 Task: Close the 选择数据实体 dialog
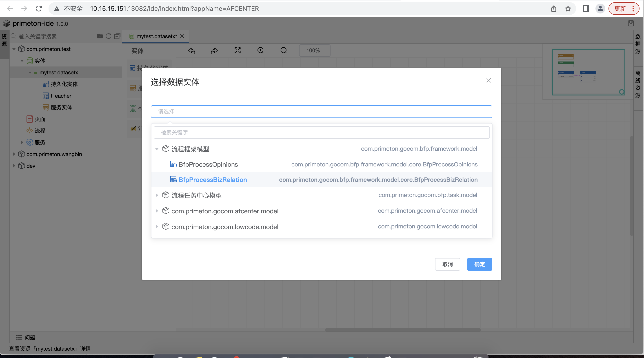(x=489, y=80)
